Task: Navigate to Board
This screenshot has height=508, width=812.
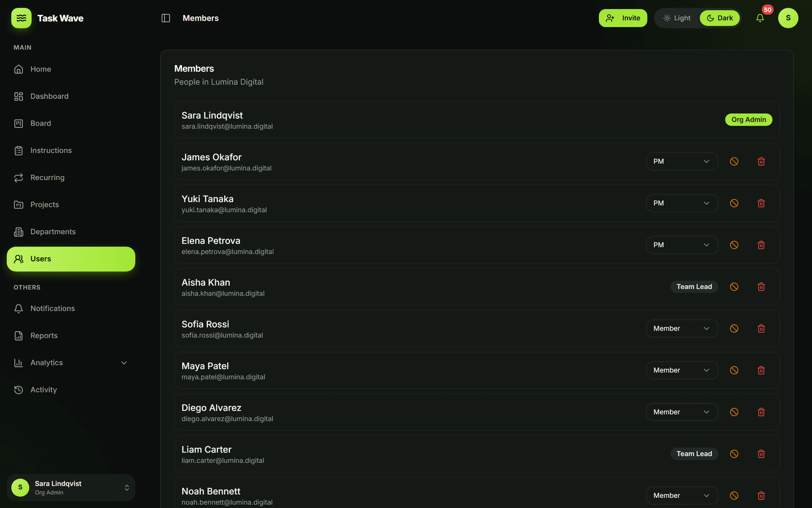Action: click(x=71, y=123)
